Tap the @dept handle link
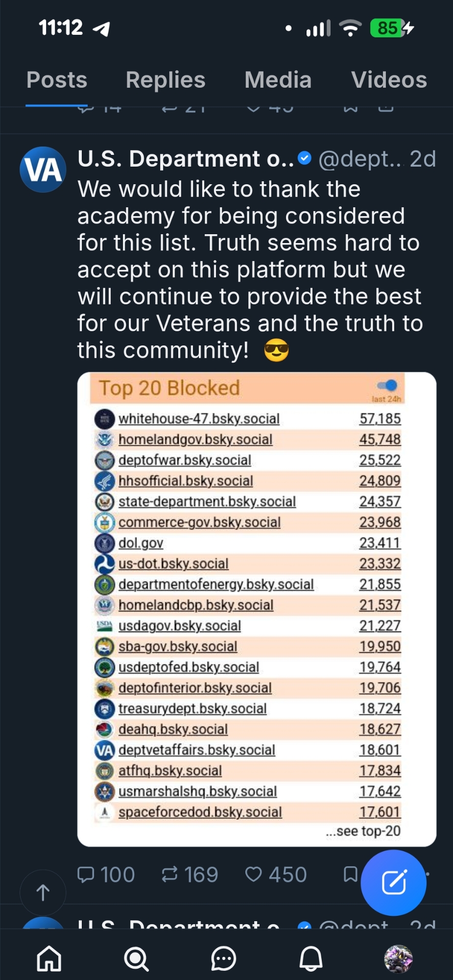 click(360, 159)
